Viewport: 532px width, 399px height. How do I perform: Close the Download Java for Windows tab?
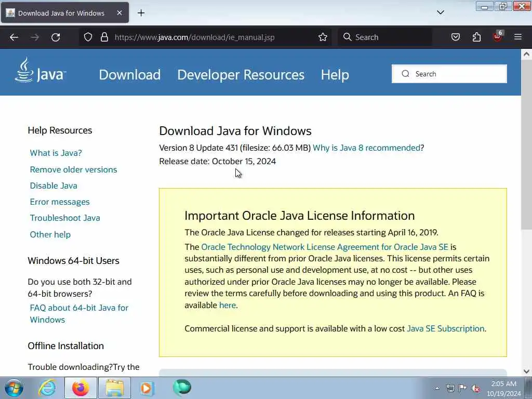(119, 13)
